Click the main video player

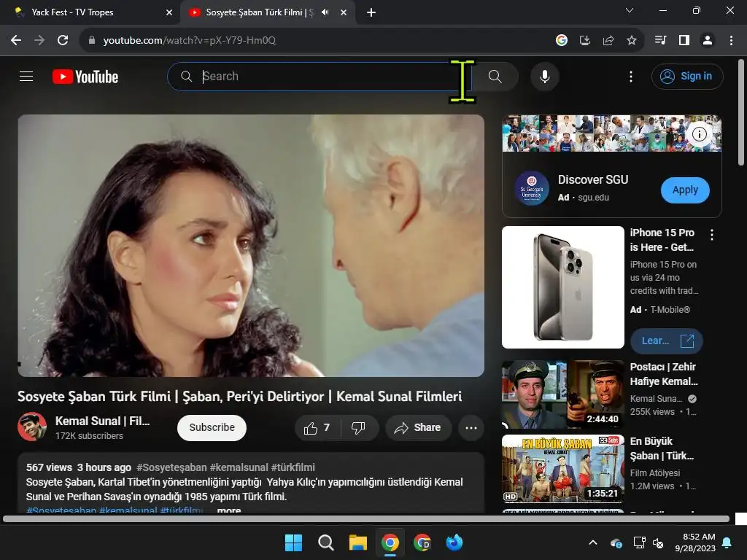tap(251, 246)
